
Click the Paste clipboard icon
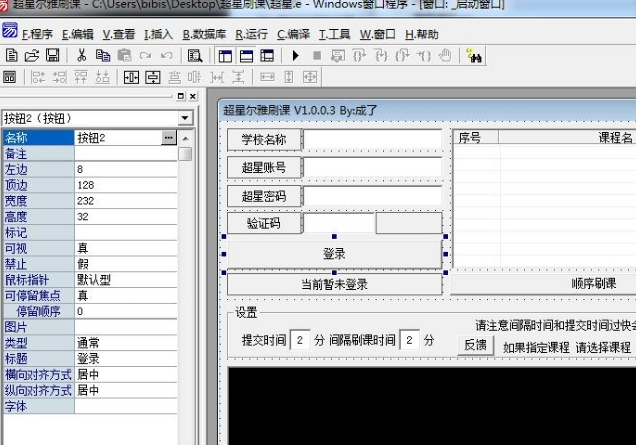[124, 55]
